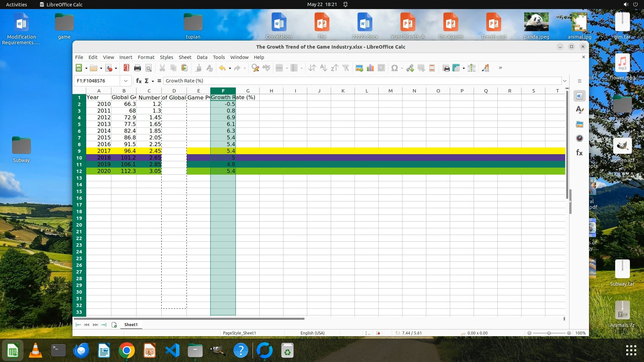
Task: Open the Sheet menu
Action: pyautogui.click(x=185, y=57)
